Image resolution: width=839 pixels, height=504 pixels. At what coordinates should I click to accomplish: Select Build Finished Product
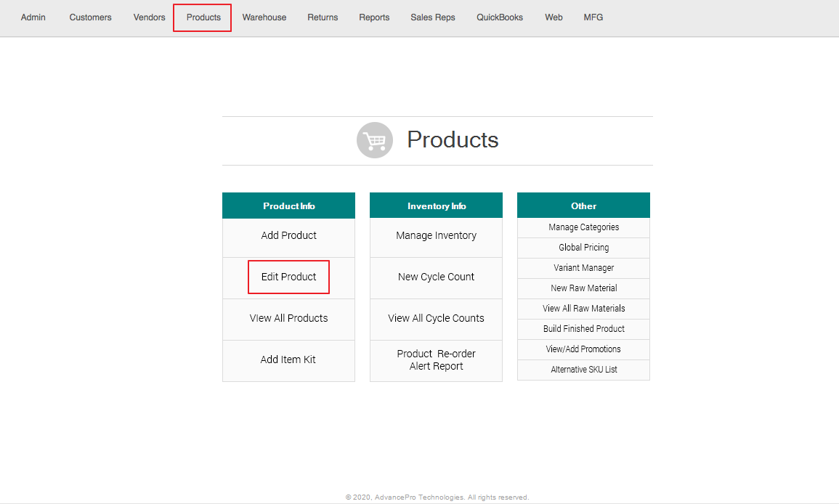pyautogui.click(x=584, y=329)
